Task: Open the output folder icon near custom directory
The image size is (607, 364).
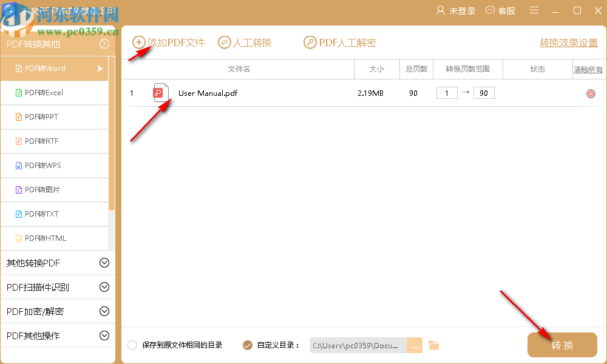Action: (x=433, y=345)
